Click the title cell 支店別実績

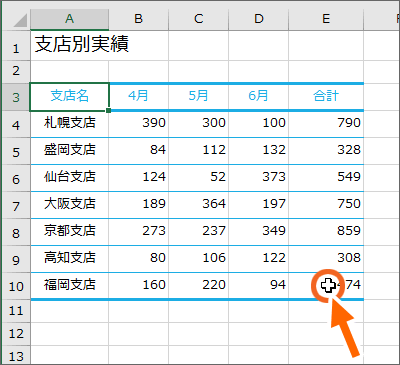70,46
